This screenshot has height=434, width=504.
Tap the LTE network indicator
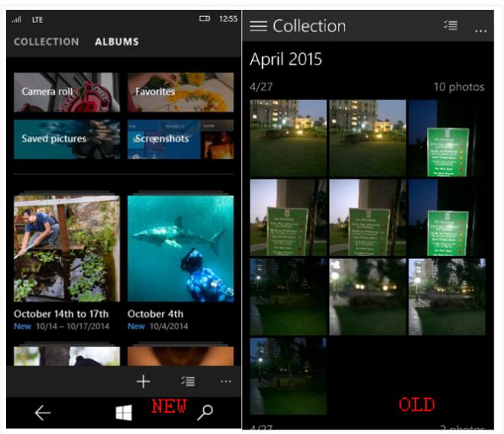pyautogui.click(x=37, y=20)
